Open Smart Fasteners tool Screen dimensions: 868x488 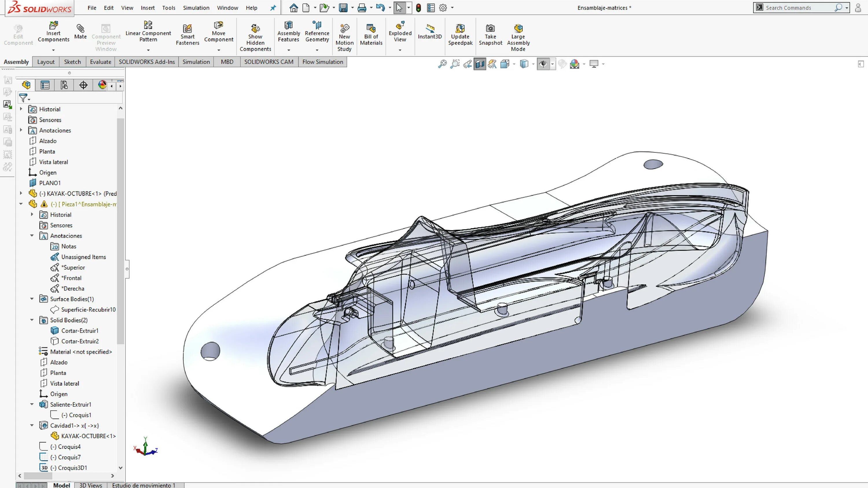click(187, 29)
